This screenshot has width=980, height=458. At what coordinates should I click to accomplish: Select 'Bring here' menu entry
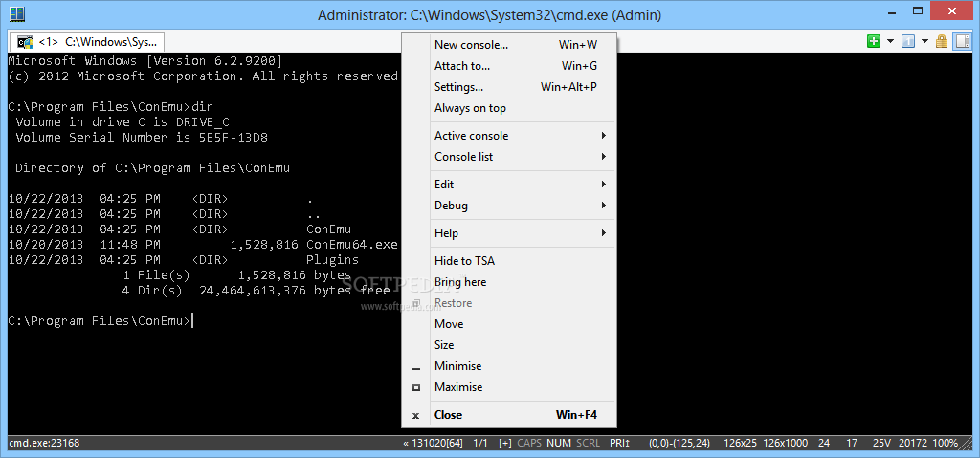click(509, 282)
